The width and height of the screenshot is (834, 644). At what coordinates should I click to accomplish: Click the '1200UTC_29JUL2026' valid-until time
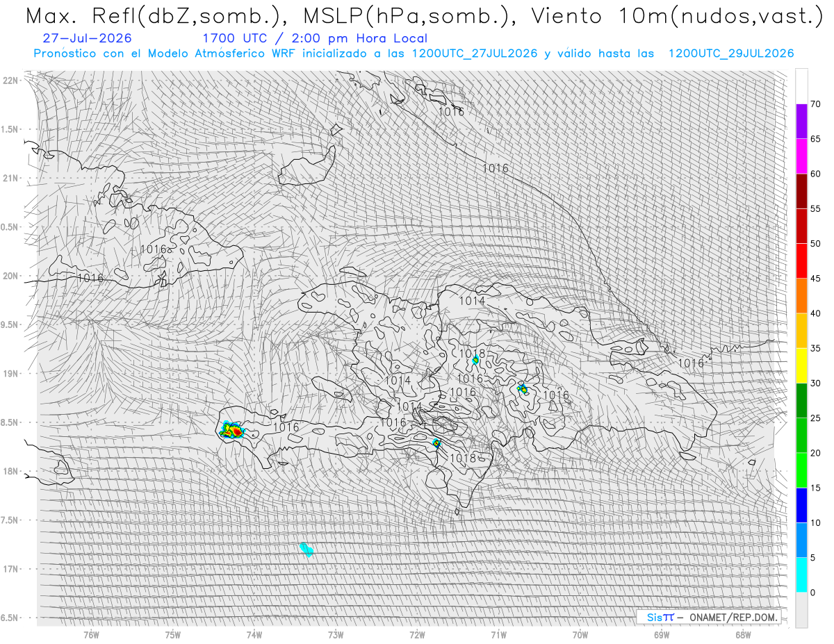pos(731,53)
